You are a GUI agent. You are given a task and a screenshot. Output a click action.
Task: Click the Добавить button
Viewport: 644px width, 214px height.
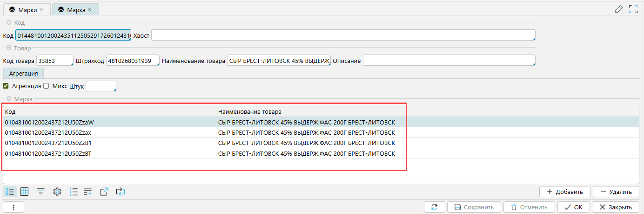point(564,192)
